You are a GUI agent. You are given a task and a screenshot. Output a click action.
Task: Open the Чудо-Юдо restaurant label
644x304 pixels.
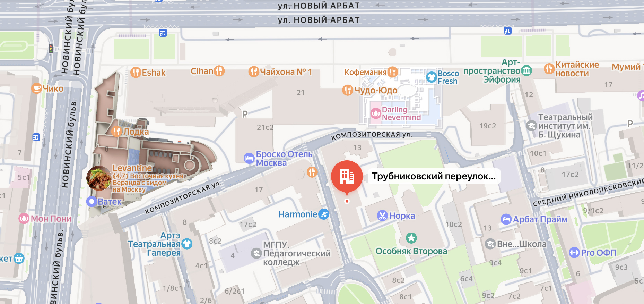pos(376,91)
